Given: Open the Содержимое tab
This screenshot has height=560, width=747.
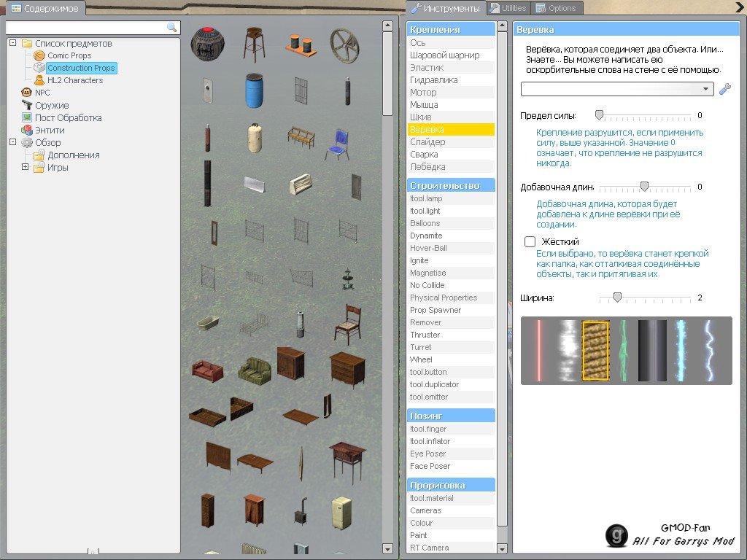Looking at the screenshot, I should click(x=44, y=8).
